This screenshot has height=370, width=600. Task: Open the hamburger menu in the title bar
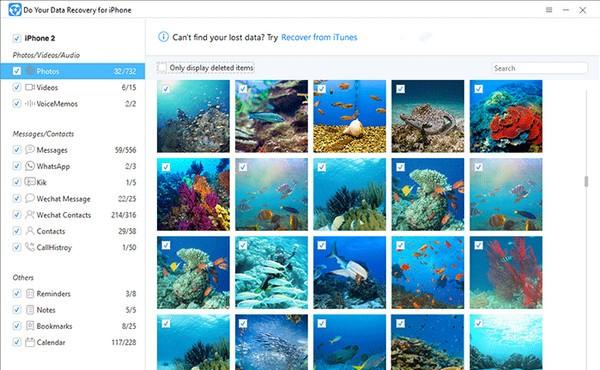pyautogui.click(x=549, y=10)
